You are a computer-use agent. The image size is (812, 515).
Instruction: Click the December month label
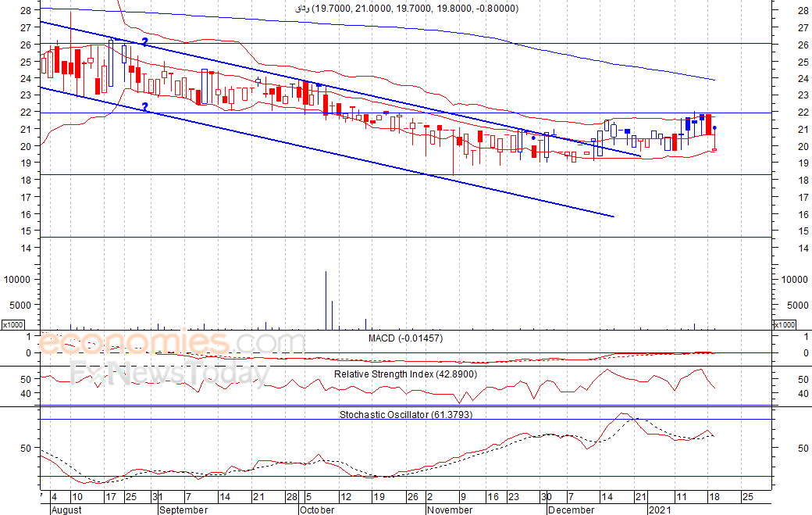[x=572, y=510]
